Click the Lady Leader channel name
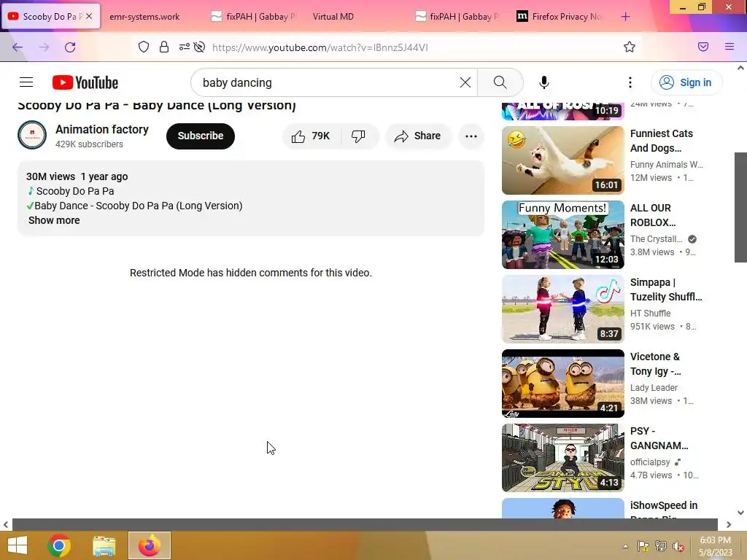The height and width of the screenshot is (560, 747). coord(654,388)
